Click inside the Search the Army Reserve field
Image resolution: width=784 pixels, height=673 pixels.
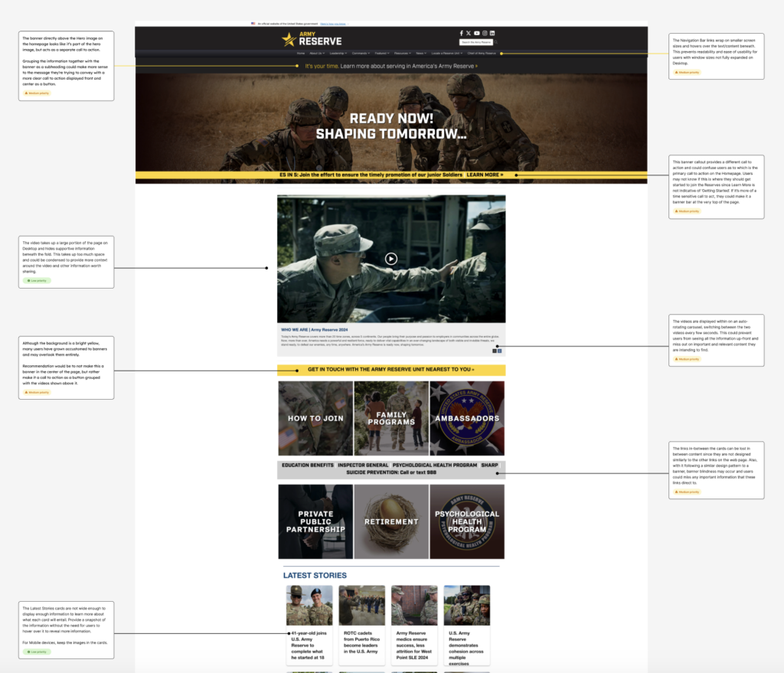point(476,43)
